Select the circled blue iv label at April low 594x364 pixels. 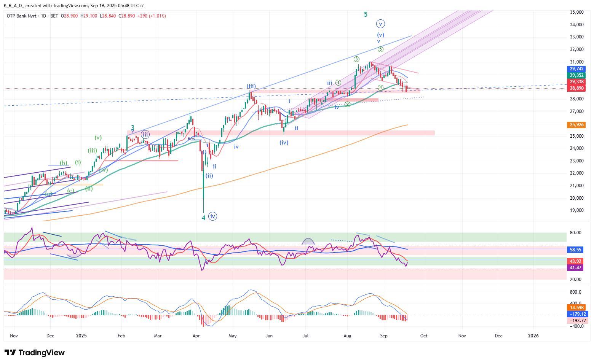click(213, 216)
